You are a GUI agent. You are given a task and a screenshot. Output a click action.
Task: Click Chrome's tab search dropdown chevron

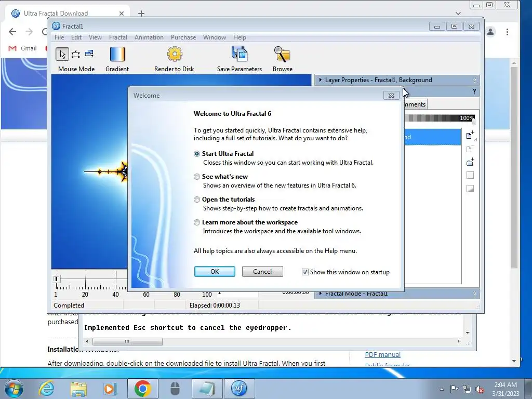(458, 14)
